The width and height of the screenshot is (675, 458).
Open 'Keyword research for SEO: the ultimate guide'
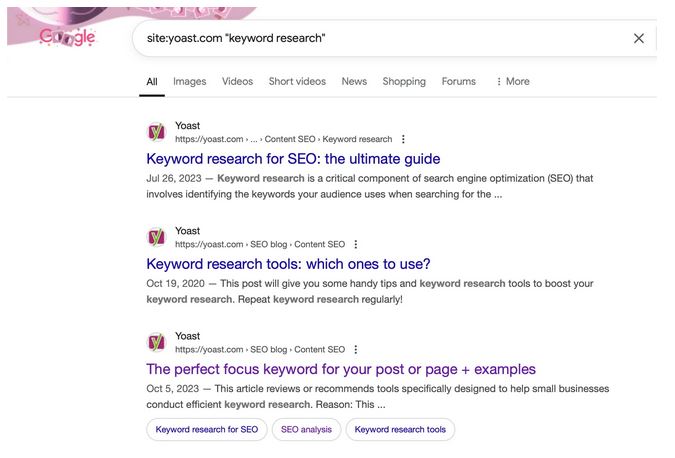pos(293,159)
